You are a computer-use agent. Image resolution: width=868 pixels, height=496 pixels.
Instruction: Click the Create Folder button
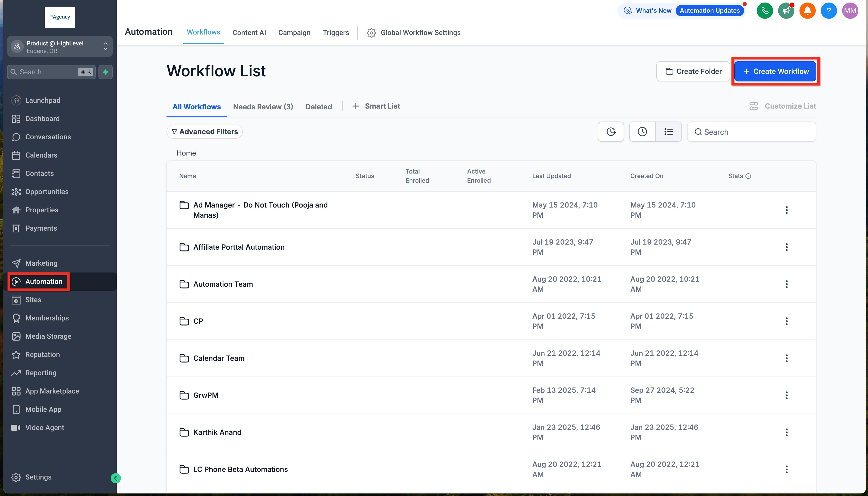693,72
